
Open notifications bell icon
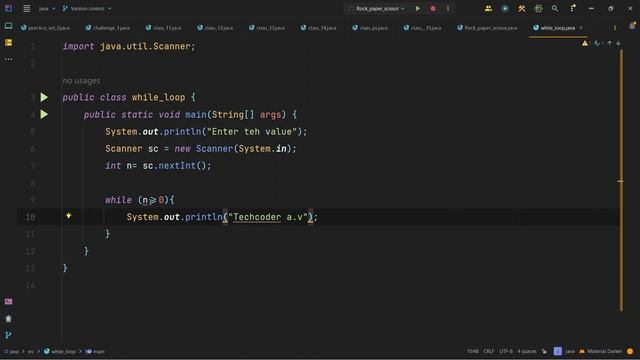(x=632, y=26)
